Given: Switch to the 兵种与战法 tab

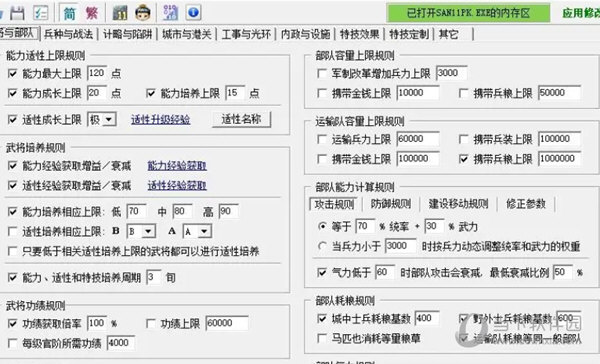Looking at the screenshot, I should pyautogui.click(x=68, y=34).
